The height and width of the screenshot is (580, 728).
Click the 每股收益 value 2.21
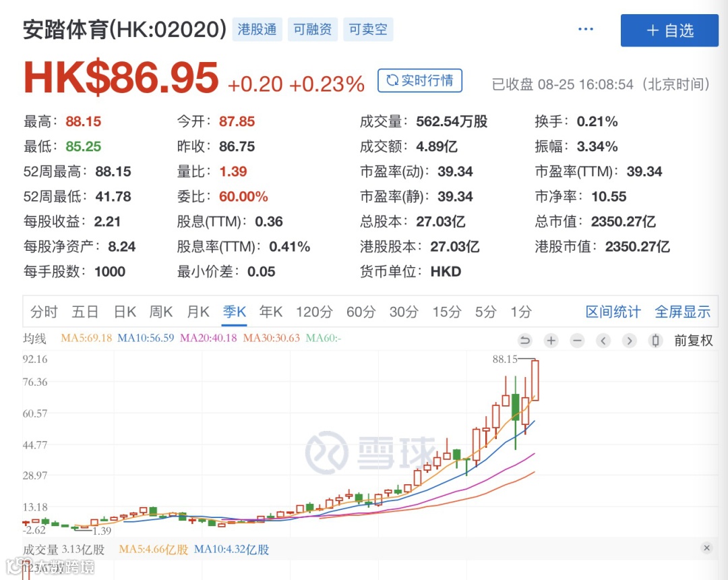pos(107,221)
